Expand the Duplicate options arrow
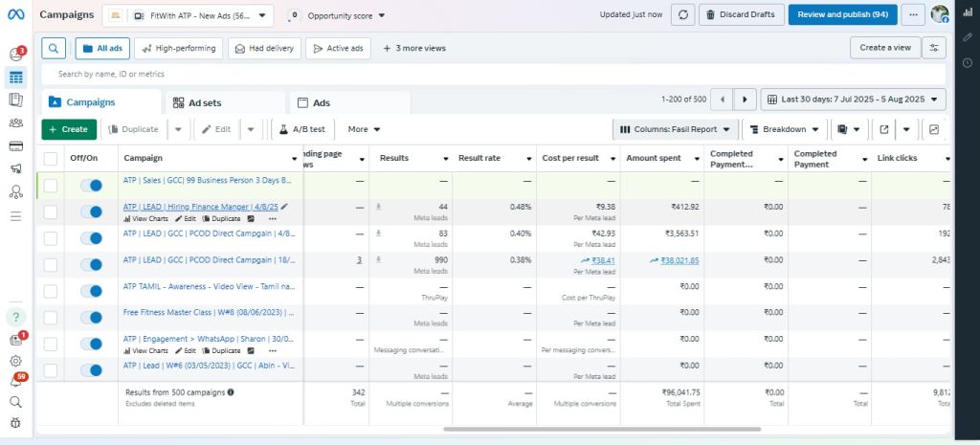The image size is (980, 445). click(178, 129)
